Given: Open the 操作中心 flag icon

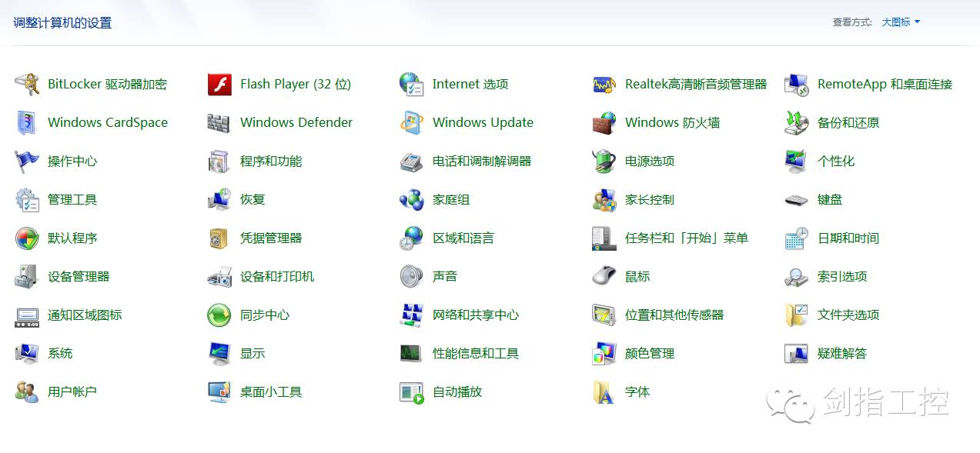Looking at the screenshot, I should [27, 161].
